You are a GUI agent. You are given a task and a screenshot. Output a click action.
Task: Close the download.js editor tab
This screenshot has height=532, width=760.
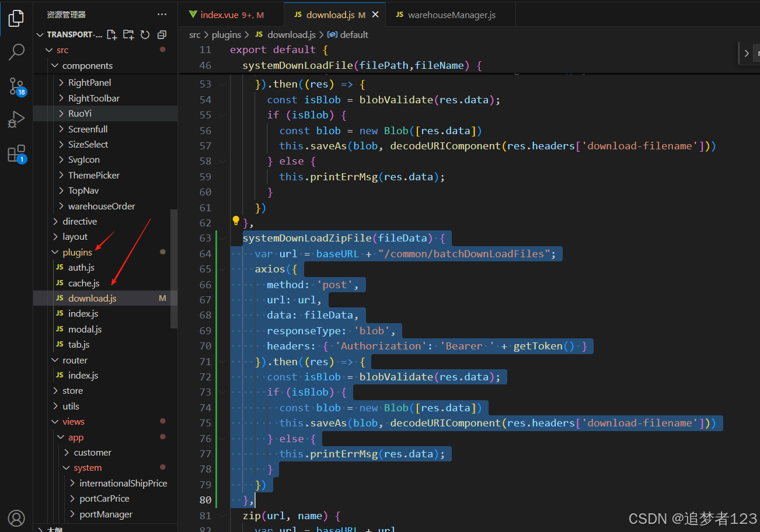(x=375, y=15)
